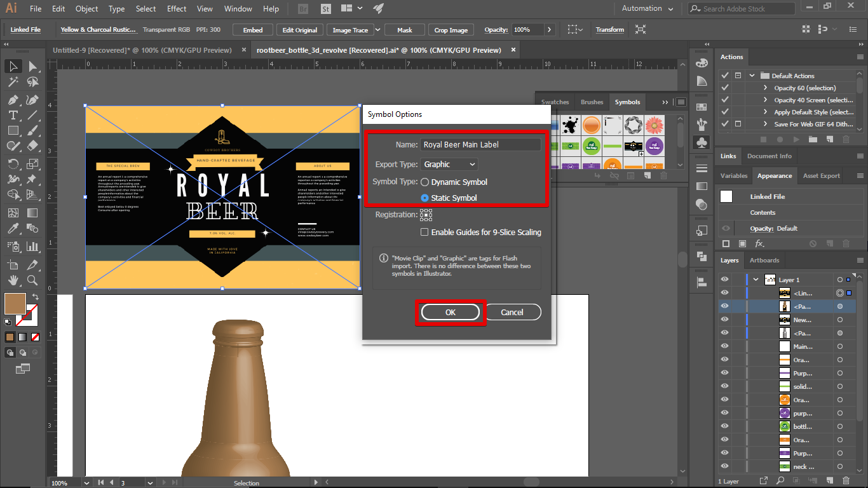This screenshot has width=868, height=488.
Task: Open the Export Type dropdown
Action: pyautogui.click(x=449, y=165)
